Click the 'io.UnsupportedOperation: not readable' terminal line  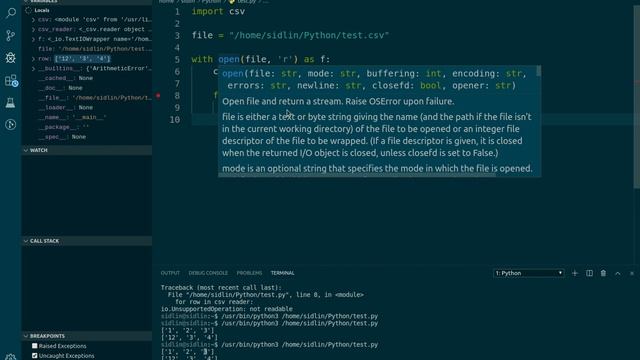click(x=227, y=309)
